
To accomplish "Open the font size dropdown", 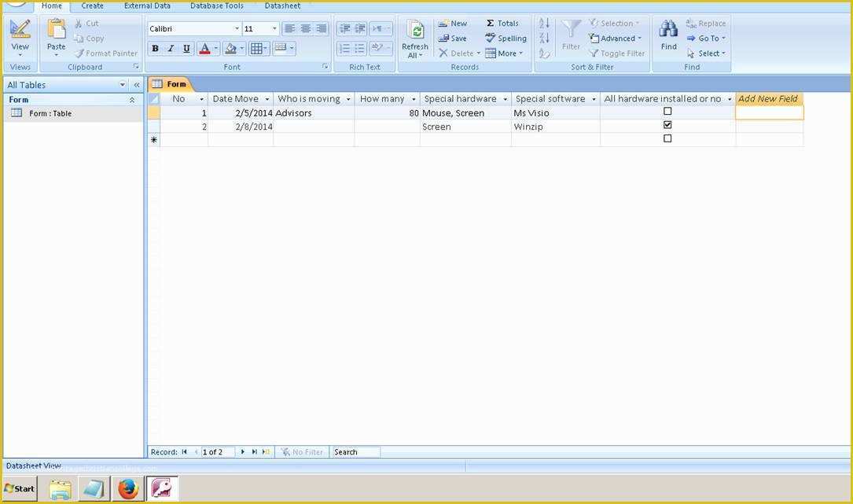I will point(274,29).
